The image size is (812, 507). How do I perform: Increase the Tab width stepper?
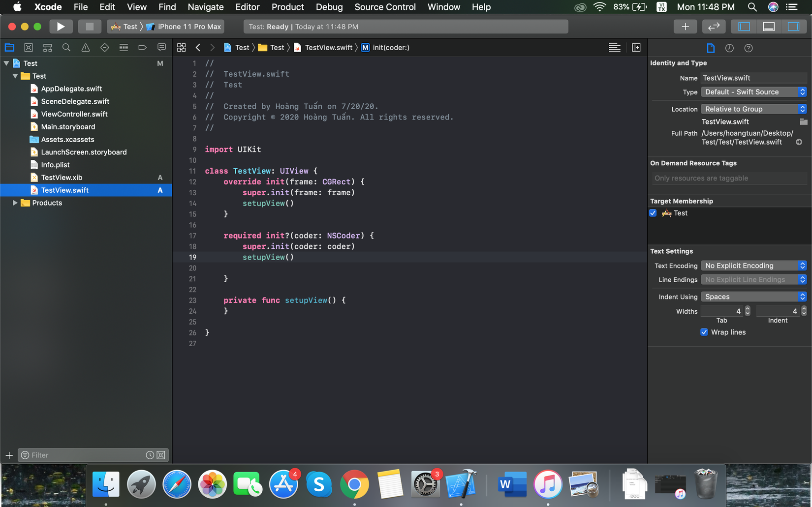748,308
